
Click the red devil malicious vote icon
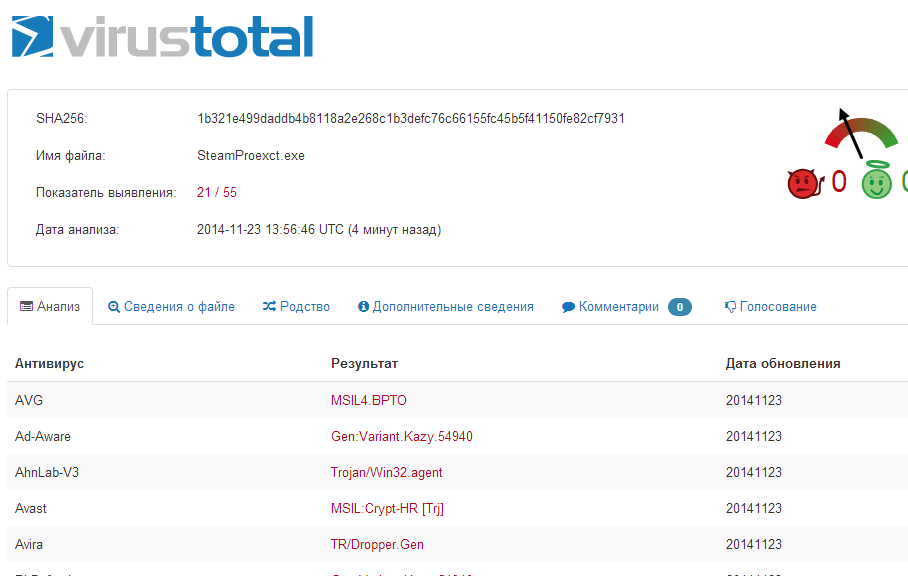coord(805,184)
